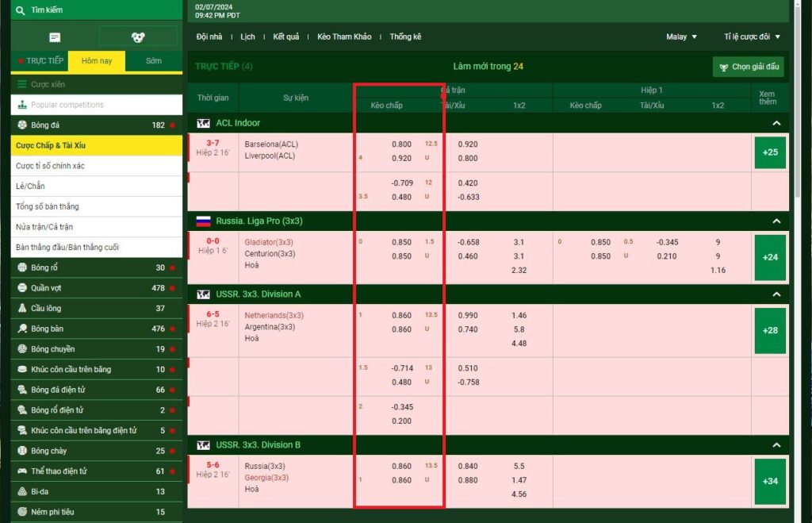This screenshot has width=812, height=523.
Task: Select the Bóng bàn table tennis icon
Action: [x=21, y=329]
